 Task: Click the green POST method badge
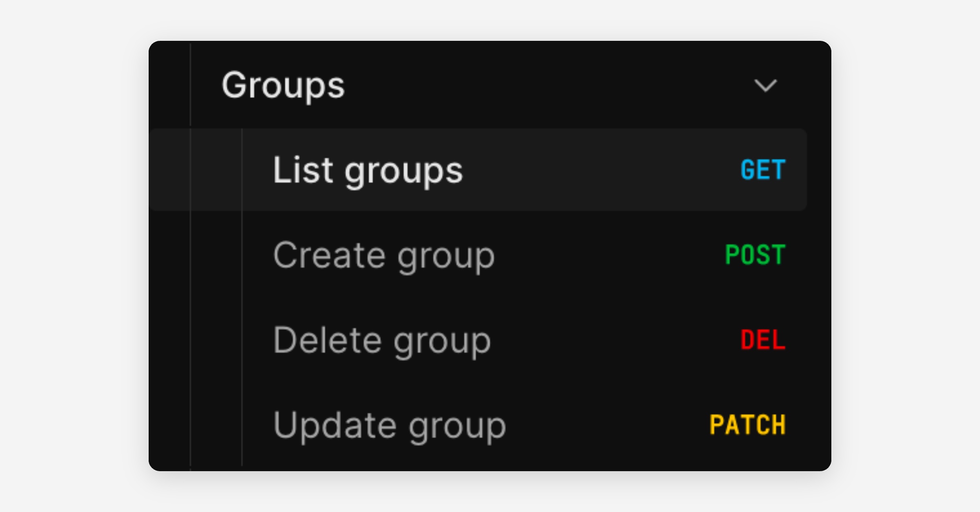click(755, 255)
